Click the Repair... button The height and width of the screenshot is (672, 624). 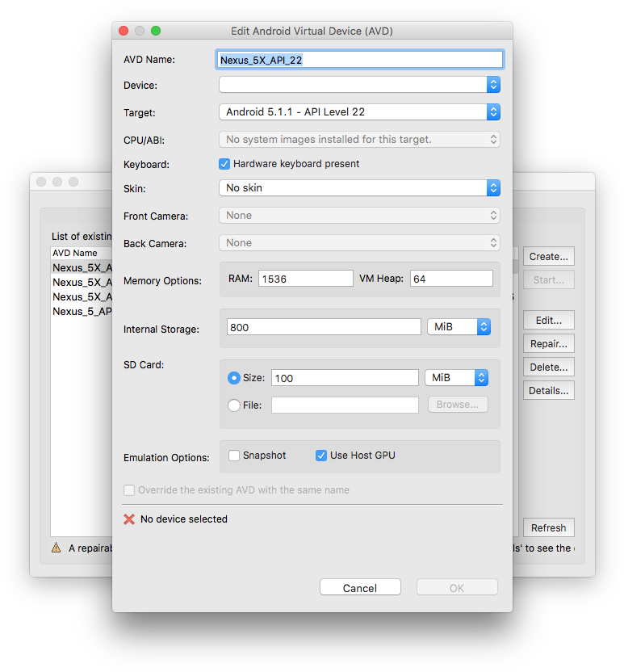tap(548, 343)
